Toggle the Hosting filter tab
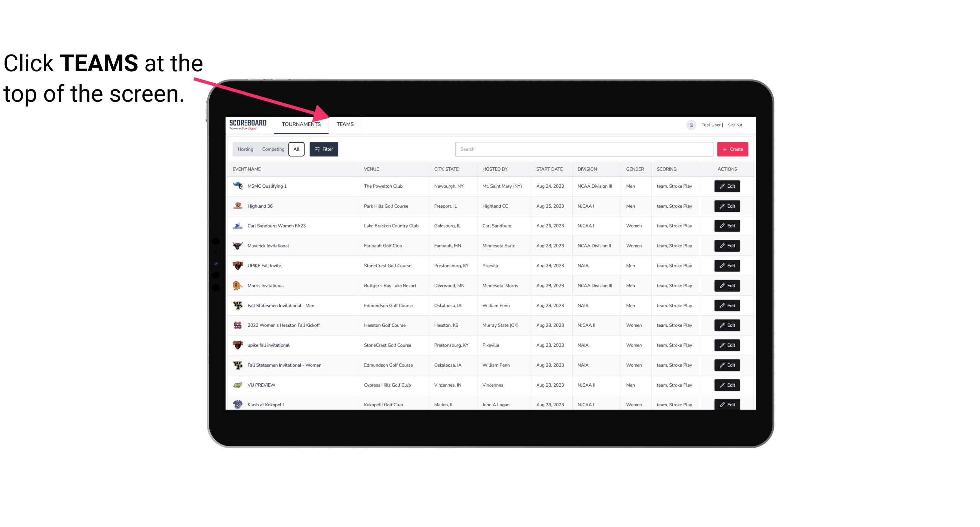 [x=245, y=149]
